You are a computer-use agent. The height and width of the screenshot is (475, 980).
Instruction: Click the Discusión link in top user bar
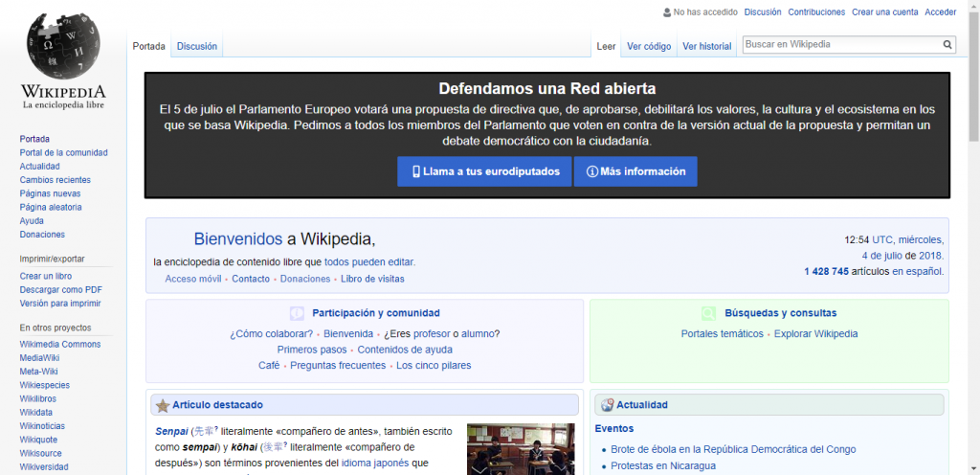click(x=763, y=11)
